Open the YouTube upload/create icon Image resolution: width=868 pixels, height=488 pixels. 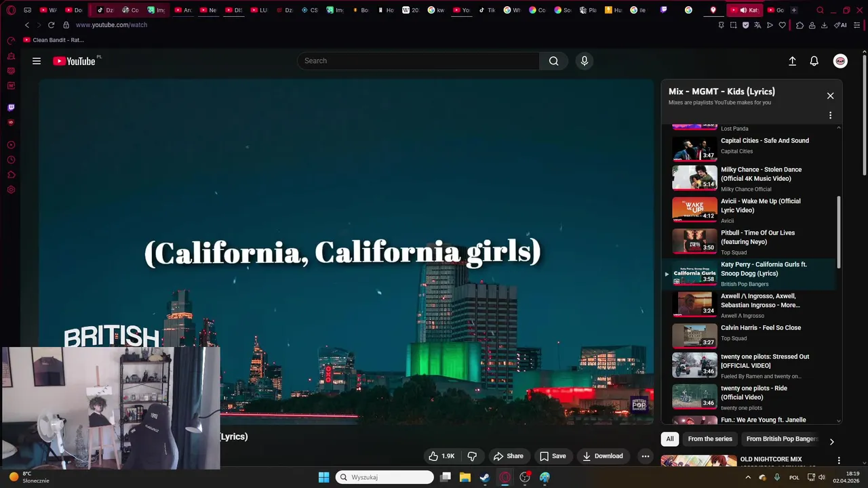click(x=792, y=61)
